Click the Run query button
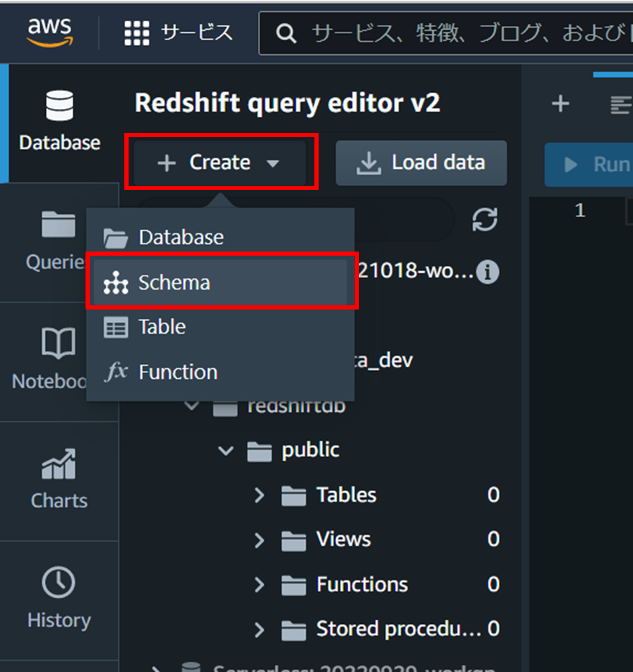Screen dimensions: 633x672 coord(589,165)
